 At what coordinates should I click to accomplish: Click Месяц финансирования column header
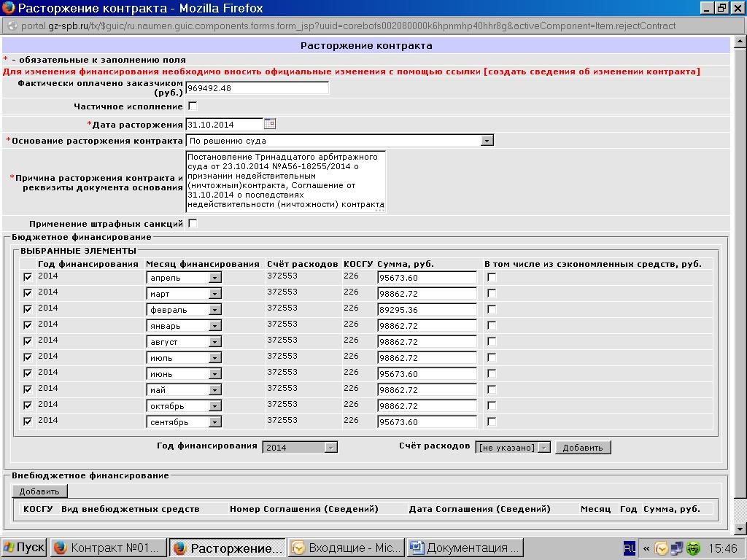pos(203,264)
